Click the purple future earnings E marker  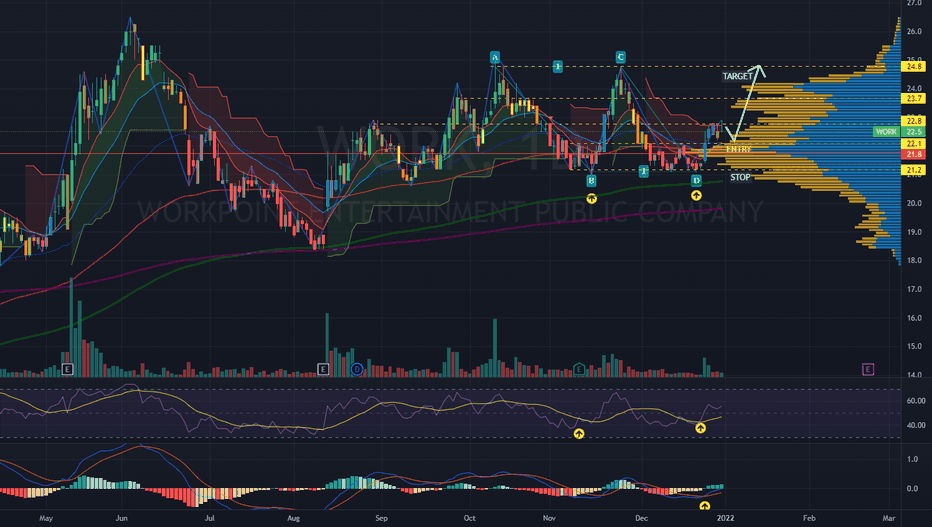pos(868,370)
